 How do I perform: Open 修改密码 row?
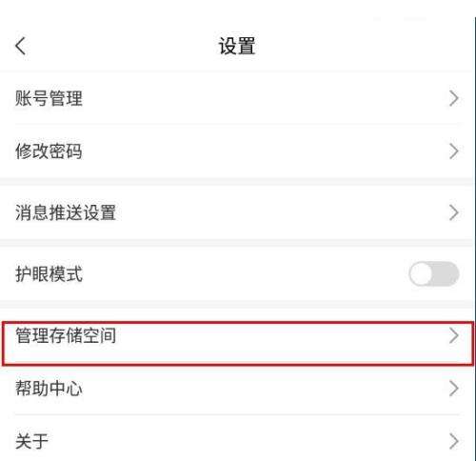pyautogui.click(x=237, y=151)
